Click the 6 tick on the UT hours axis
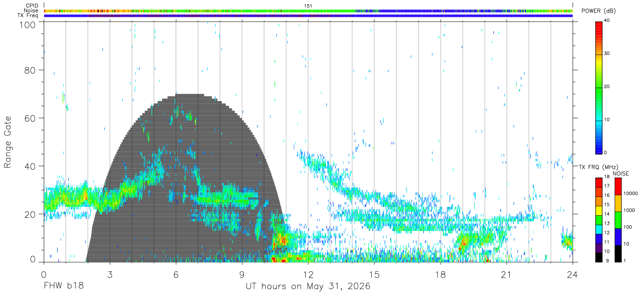644x297 pixels. click(176, 274)
